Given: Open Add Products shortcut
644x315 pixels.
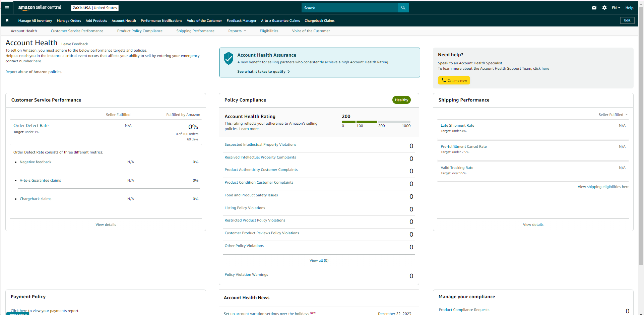Looking at the screenshot, I should point(96,20).
